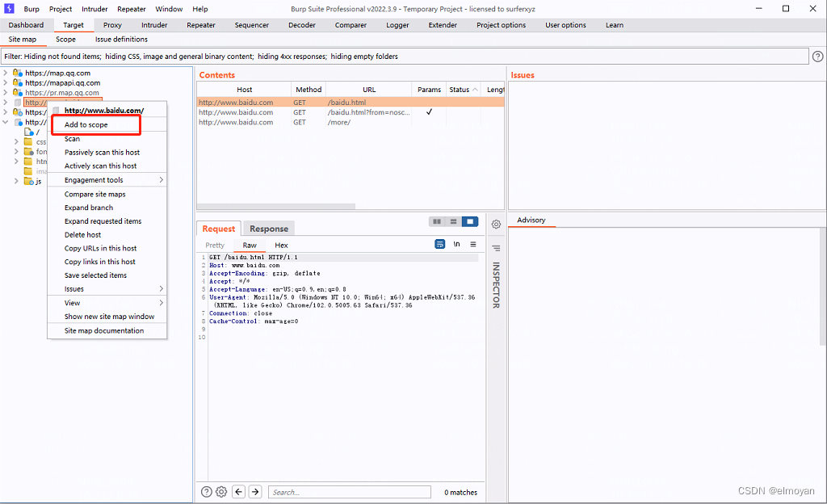Open the View submenu in context menu
This screenshot has width=827, height=504.
click(x=71, y=302)
